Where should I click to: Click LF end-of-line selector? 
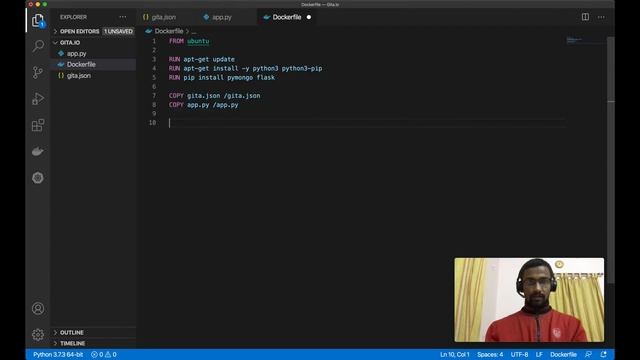(x=539, y=354)
